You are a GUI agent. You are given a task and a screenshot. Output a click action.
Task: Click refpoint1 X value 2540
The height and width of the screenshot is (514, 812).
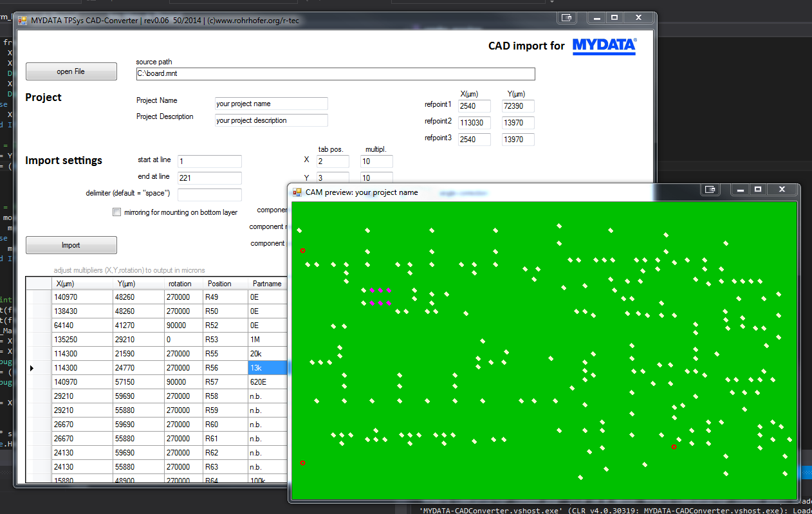[x=474, y=106]
